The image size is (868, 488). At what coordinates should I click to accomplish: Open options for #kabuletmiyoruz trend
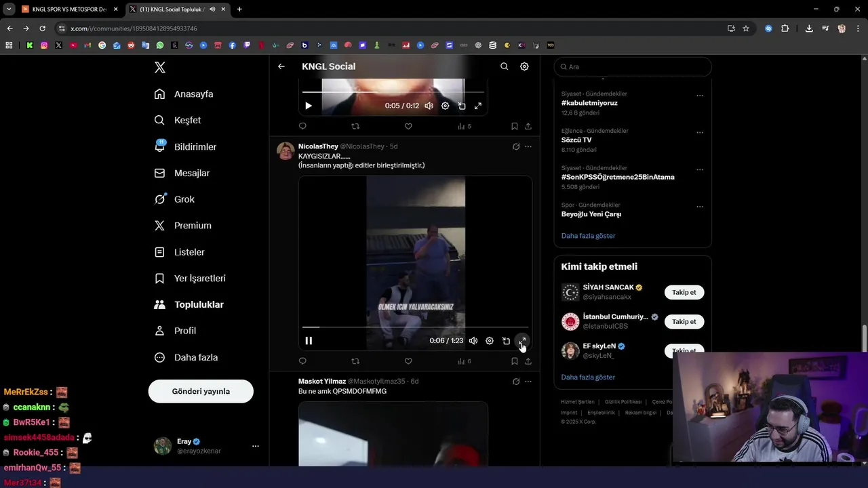point(700,96)
